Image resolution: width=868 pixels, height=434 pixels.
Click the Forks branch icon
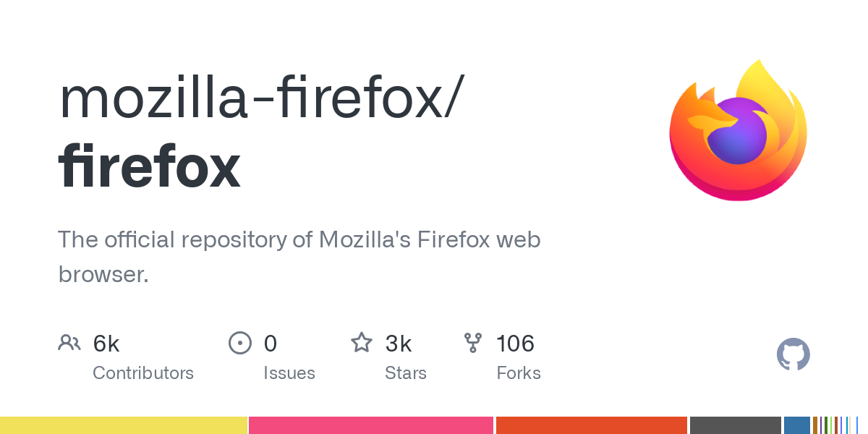coord(473,343)
